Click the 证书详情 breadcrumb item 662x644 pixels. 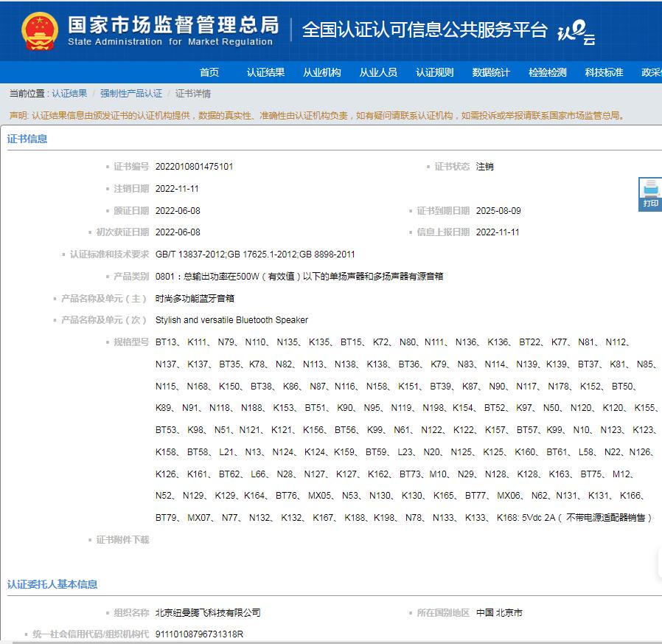(193, 94)
